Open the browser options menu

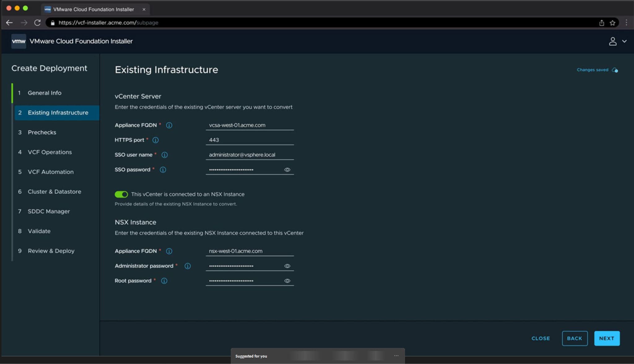coord(627,23)
